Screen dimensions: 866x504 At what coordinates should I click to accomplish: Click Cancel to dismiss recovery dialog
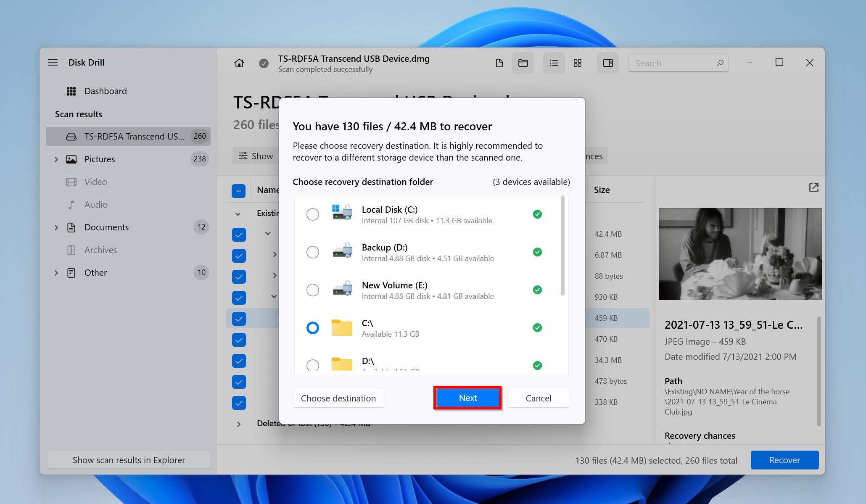(538, 398)
